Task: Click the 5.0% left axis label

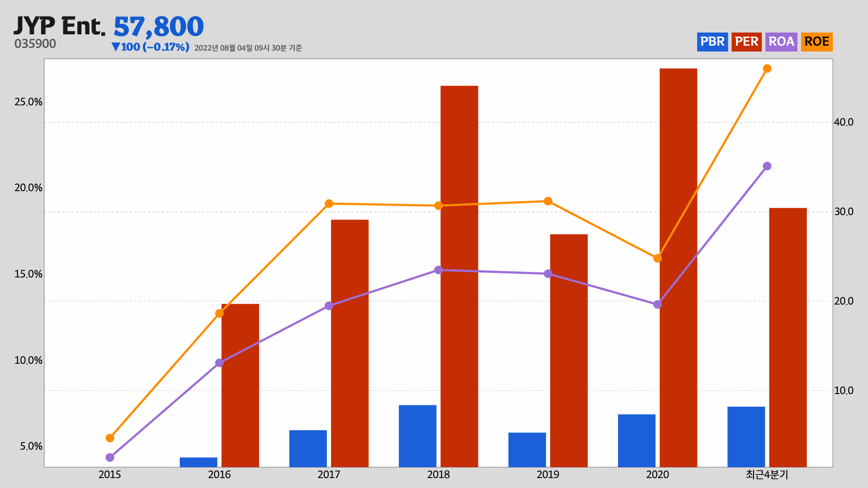Action: [31, 446]
